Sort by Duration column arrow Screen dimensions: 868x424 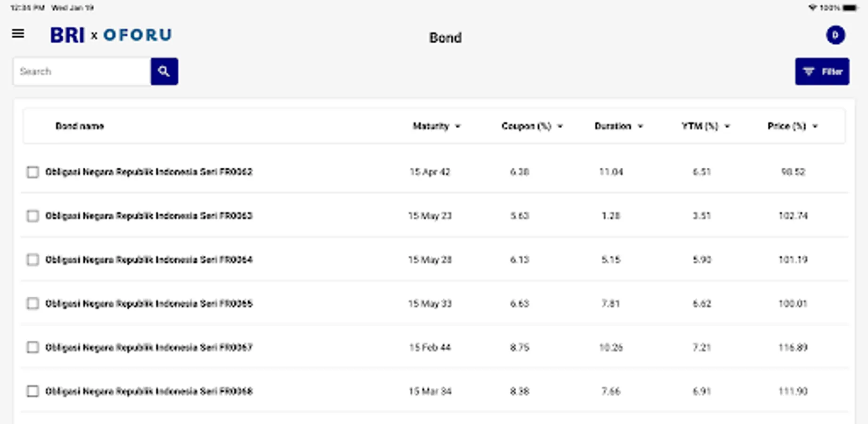640,127
